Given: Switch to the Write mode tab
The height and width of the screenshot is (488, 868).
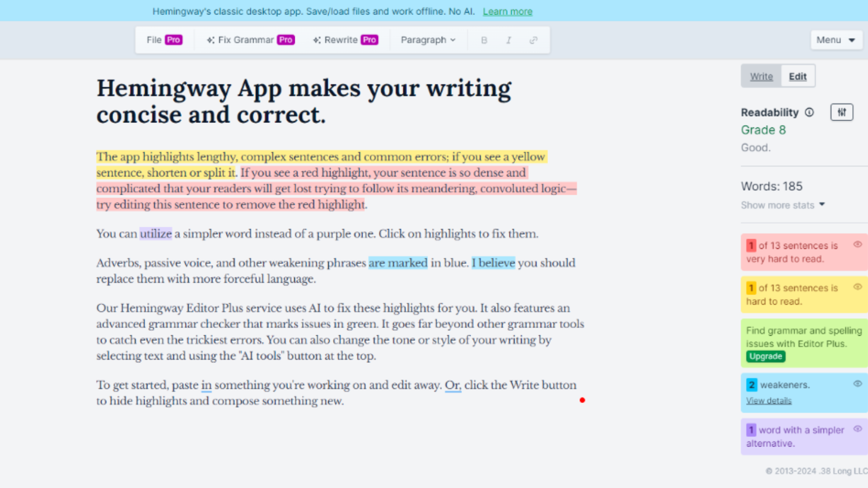Looking at the screenshot, I should pos(761,76).
